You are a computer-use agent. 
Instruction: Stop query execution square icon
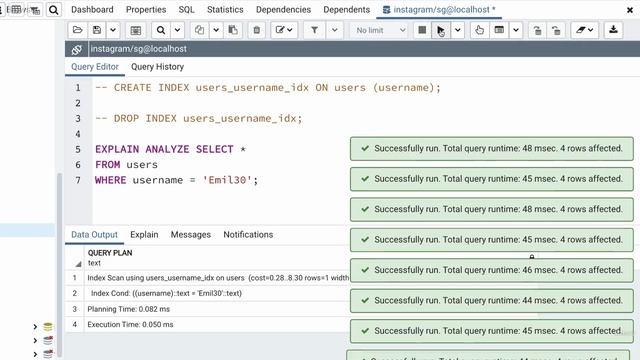(x=422, y=30)
